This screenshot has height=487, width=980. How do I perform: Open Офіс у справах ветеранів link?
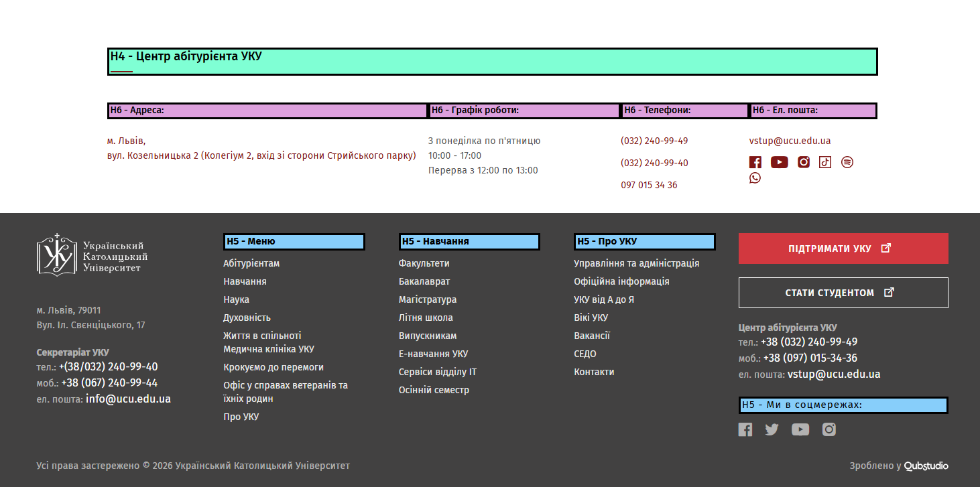[x=286, y=392]
